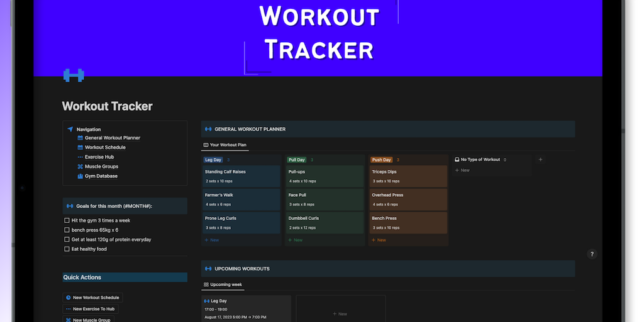The image size is (644, 322).
Task: Click the Quick Actions heading
Action: (82, 277)
